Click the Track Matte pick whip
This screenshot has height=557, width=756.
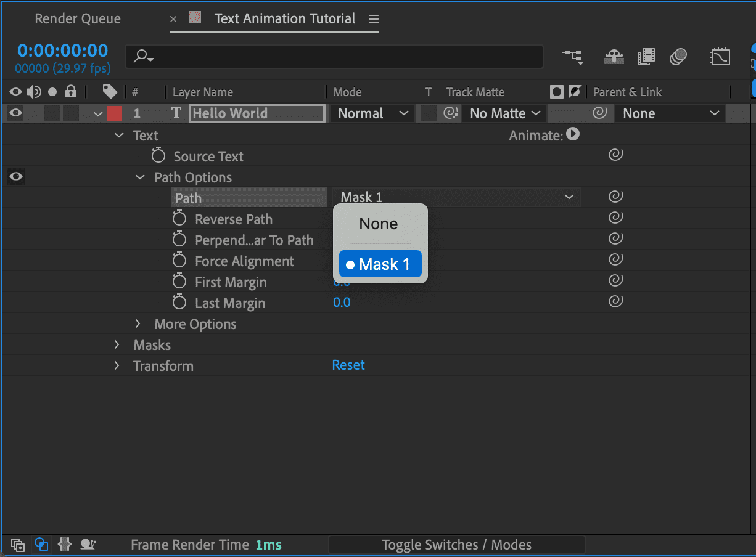[451, 113]
